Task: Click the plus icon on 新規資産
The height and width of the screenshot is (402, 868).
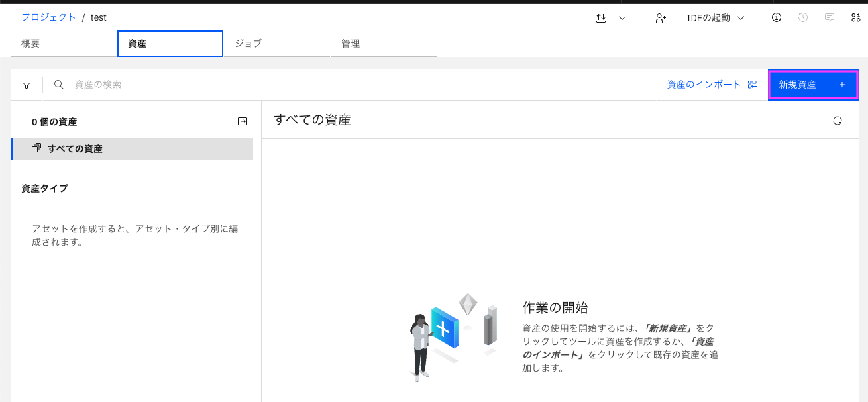Action: click(x=842, y=85)
